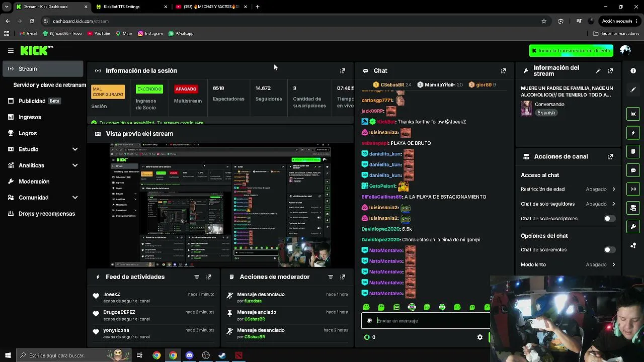Pop out the Información del stream panel
Image resolution: width=644 pixels, height=362 pixels.
coord(610,71)
